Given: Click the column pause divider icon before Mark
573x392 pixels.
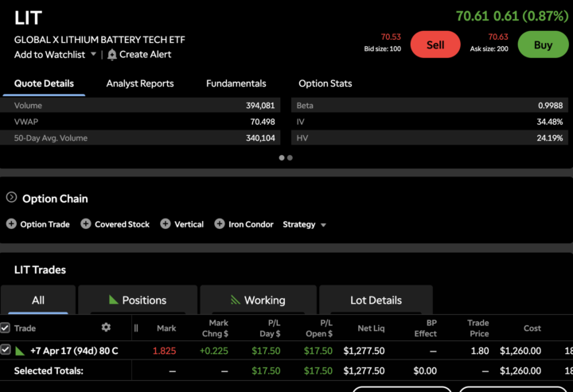Looking at the screenshot, I should point(136,328).
